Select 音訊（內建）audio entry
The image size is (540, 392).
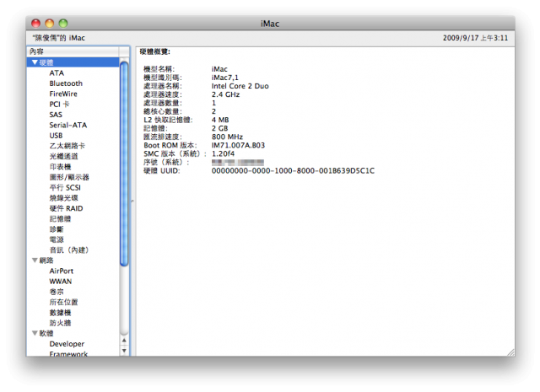click(x=69, y=250)
